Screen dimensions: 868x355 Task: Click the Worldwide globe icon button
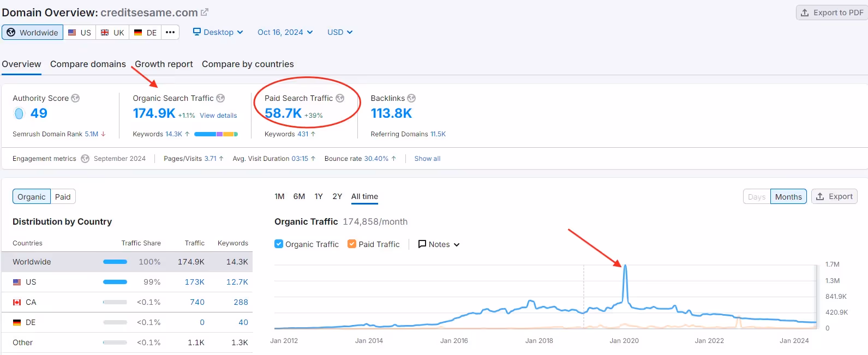32,32
